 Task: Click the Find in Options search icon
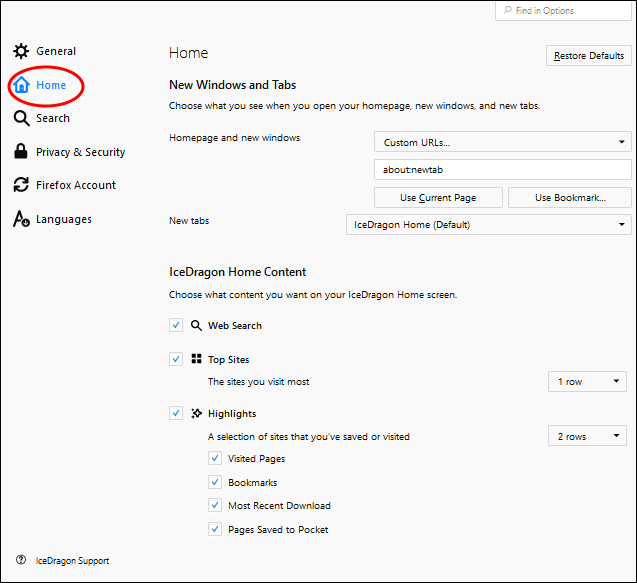508,10
